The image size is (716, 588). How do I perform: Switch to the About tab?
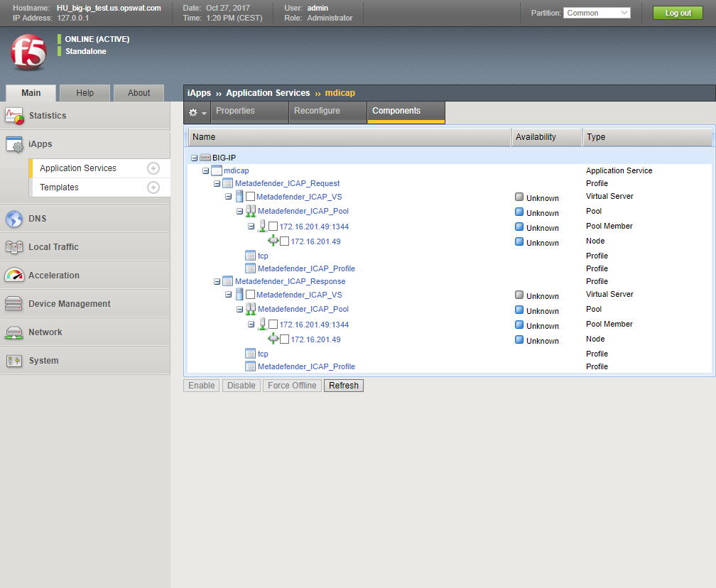click(x=139, y=92)
